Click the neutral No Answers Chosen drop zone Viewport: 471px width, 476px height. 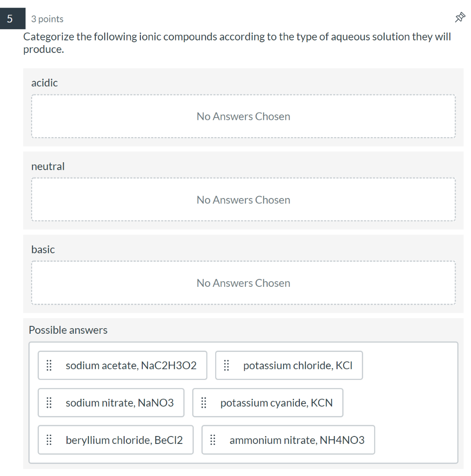click(243, 199)
